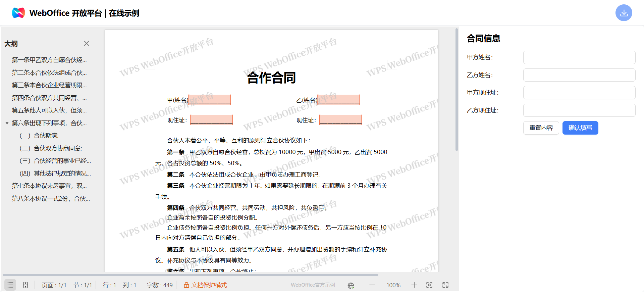Image resolution: width=644 pixels, height=292 pixels.
Task: Click the 甲方现住址 input field
Action: 579,93
